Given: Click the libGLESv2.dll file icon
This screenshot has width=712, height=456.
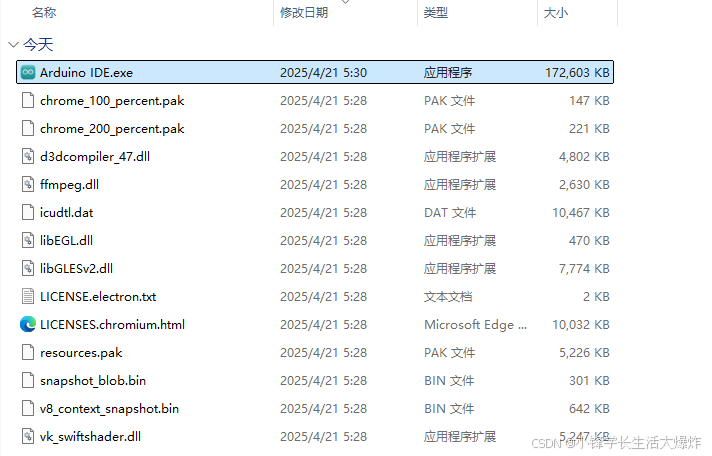Looking at the screenshot, I should (x=28, y=268).
